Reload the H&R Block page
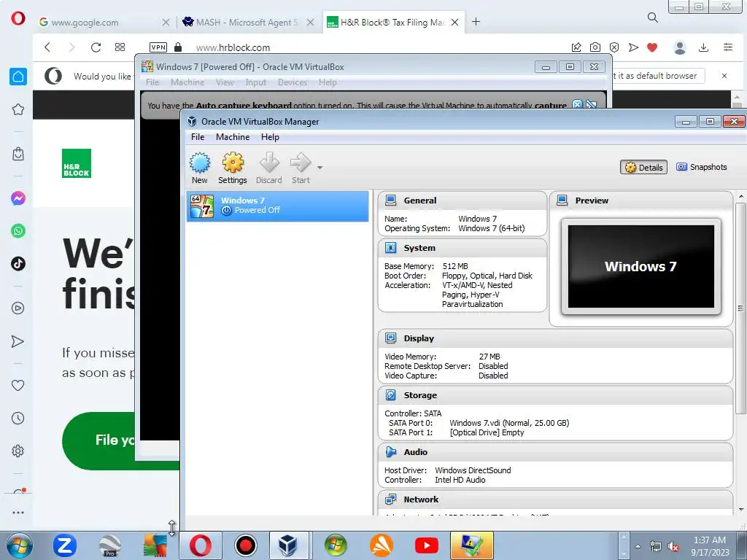This screenshot has height=560, width=747. pyautogui.click(x=96, y=47)
